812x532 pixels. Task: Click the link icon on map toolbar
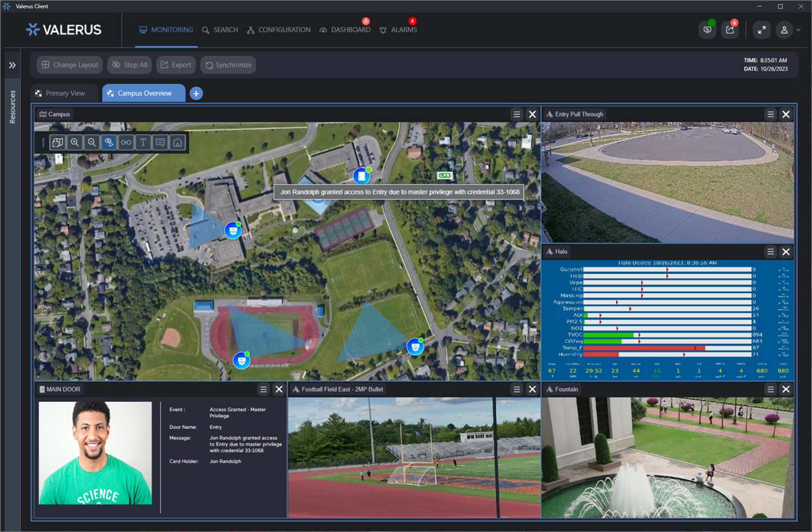pos(126,143)
